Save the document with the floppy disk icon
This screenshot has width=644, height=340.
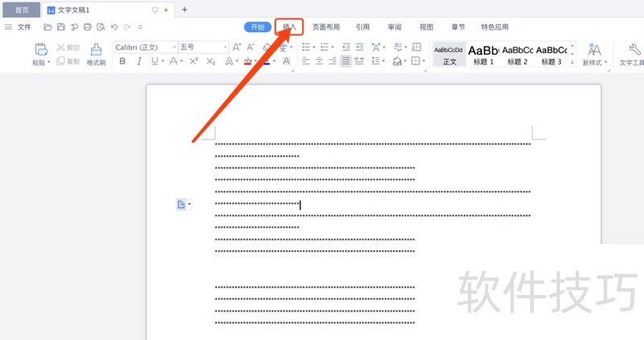pos(61,27)
